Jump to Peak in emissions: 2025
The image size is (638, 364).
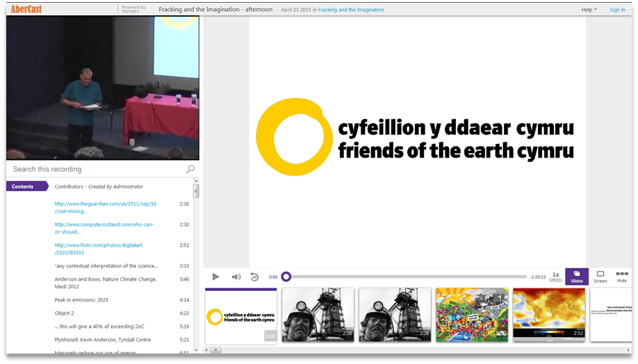(x=81, y=299)
